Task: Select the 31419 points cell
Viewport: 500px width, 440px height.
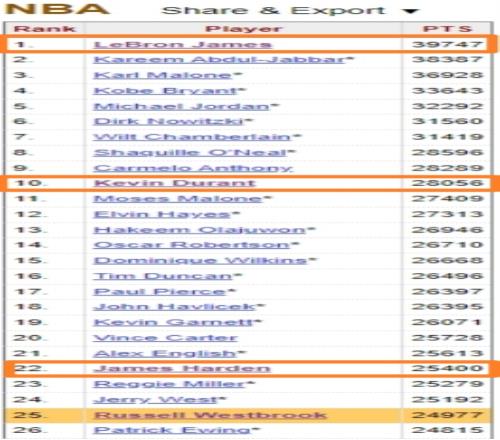Action: [x=447, y=137]
